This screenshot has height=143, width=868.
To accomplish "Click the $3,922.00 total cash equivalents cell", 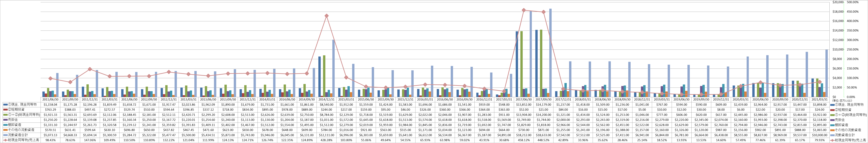I will pyautogui.click(x=819, y=115).
